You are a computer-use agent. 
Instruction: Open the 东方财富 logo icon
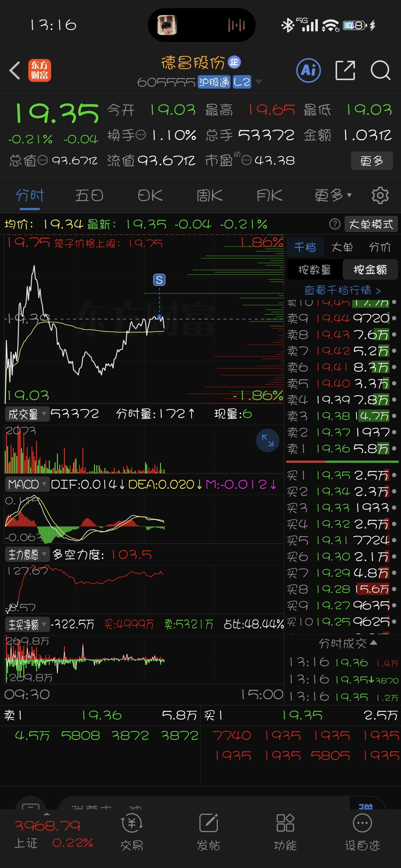[39, 70]
